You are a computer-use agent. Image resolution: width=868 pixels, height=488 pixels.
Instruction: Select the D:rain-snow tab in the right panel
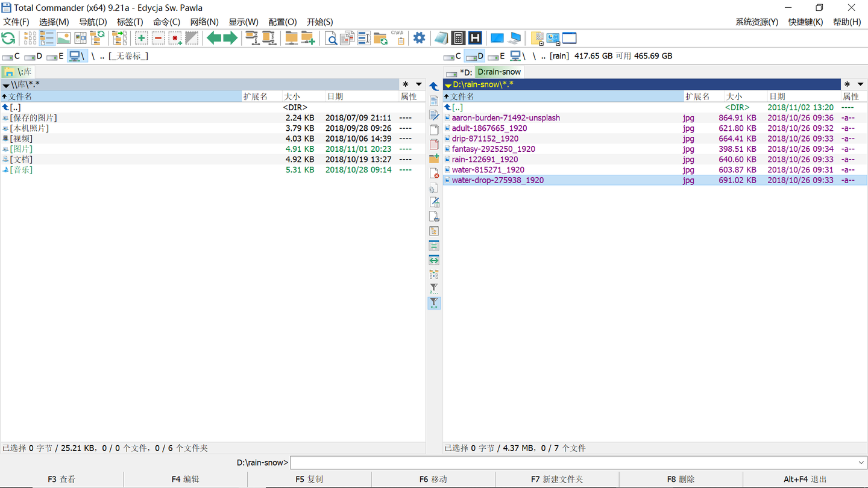499,72
